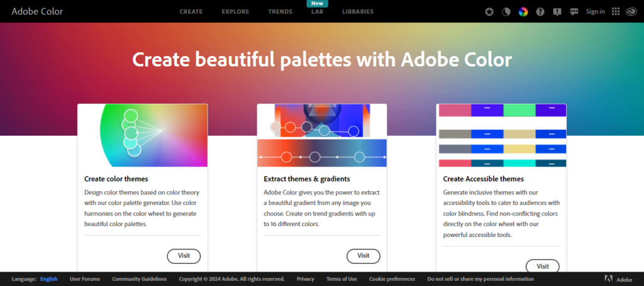644x286 pixels.
Task: Select the LIBRARIES tab
Action: click(x=358, y=11)
